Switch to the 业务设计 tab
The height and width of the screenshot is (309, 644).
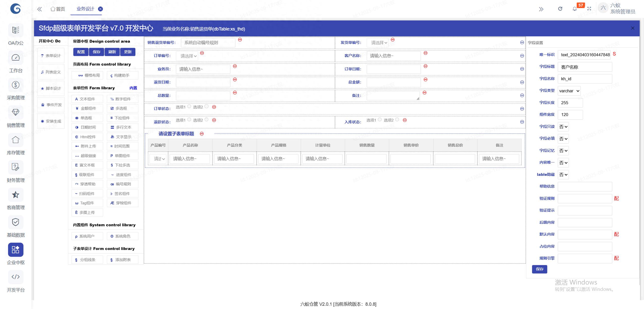pyautogui.click(x=85, y=9)
